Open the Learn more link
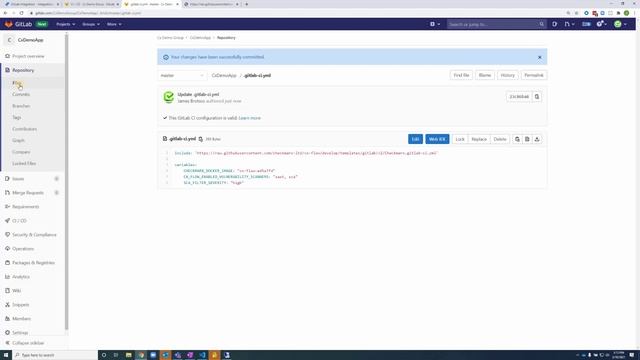Screen dimensions: 640x360 (x=249, y=118)
